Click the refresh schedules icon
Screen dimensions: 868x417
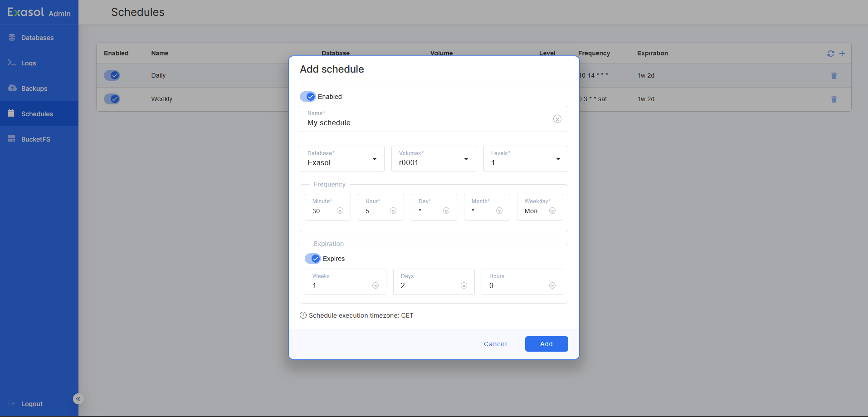click(x=830, y=54)
